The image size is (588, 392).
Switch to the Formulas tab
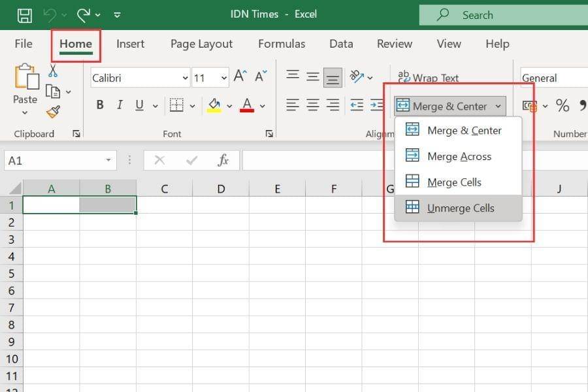[x=282, y=44]
